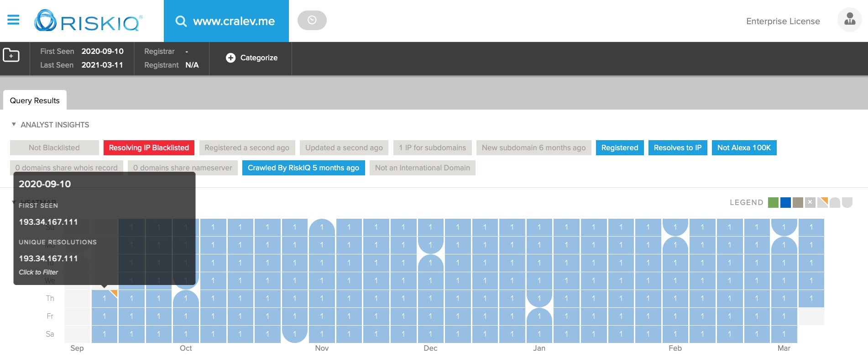Click the green legend color swatch
The width and height of the screenshot is (868, 364).
[773, 202]
